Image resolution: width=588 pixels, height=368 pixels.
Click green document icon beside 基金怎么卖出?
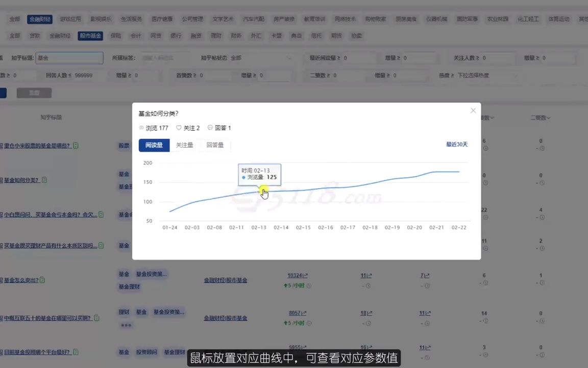[42, 280]
